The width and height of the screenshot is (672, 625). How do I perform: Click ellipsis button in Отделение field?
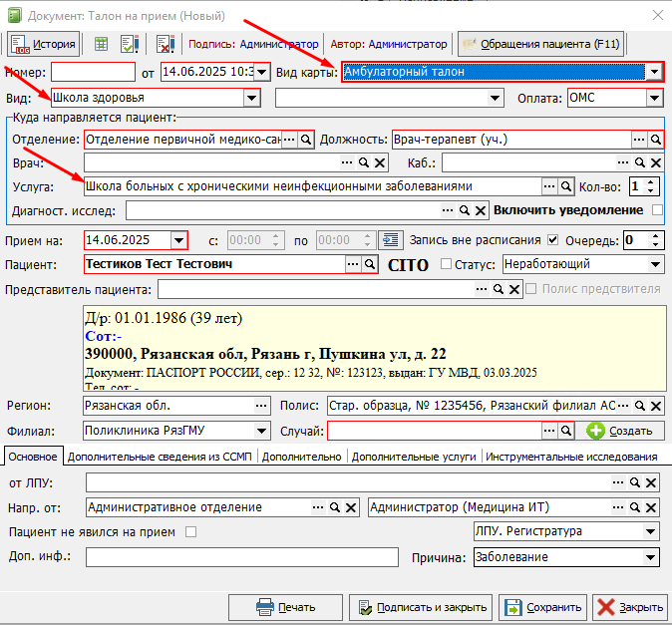290,140
